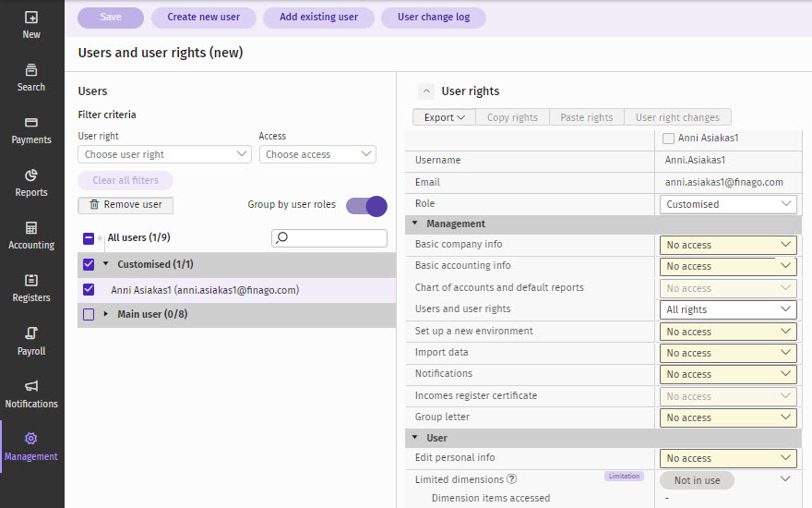Collapse the Management rights section

click(415, 224)
